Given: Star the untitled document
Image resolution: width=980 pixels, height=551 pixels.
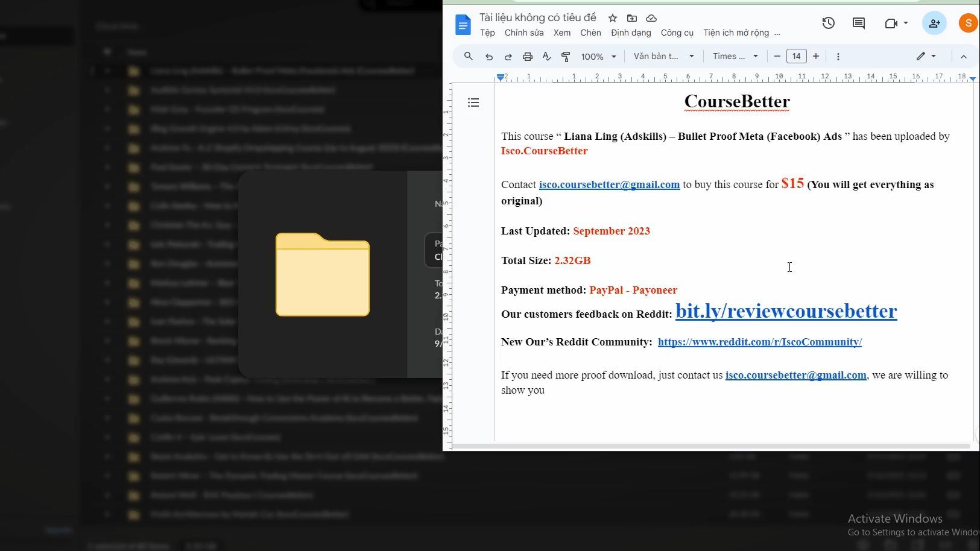Looking at the screenshot, I should [x=613, y=18].
